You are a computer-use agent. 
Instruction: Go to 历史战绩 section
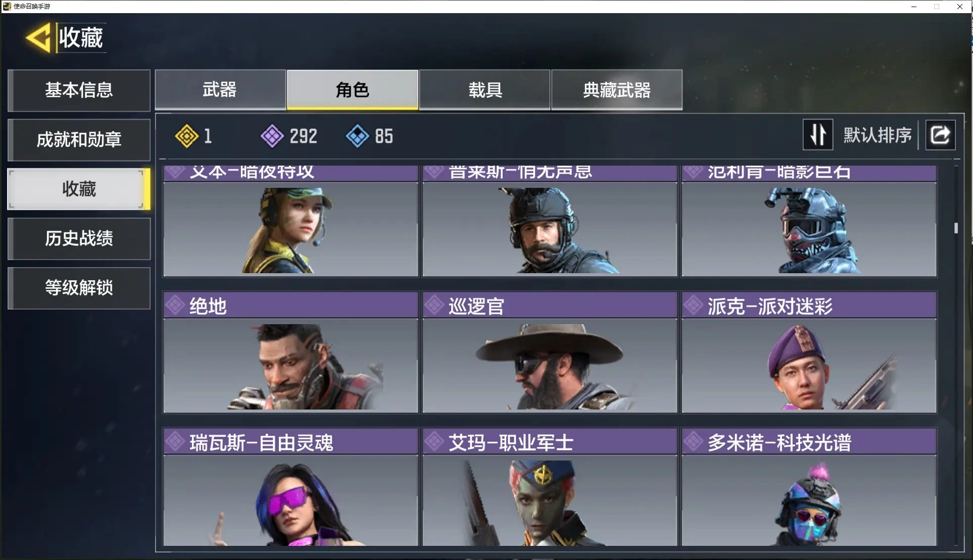[x=79, y=238]
